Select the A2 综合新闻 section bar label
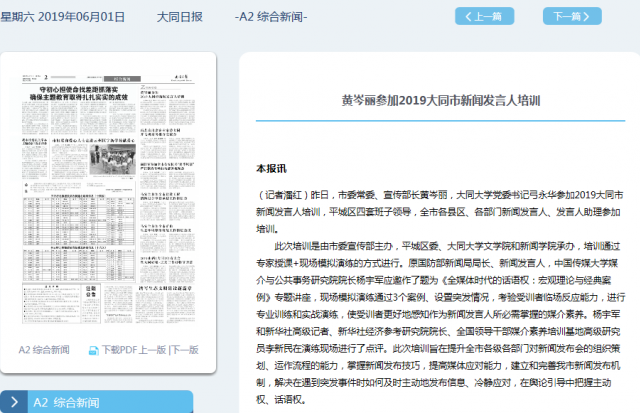Image resolution: width=640 pixels, height=413 pixels. [x=66, y=402]
